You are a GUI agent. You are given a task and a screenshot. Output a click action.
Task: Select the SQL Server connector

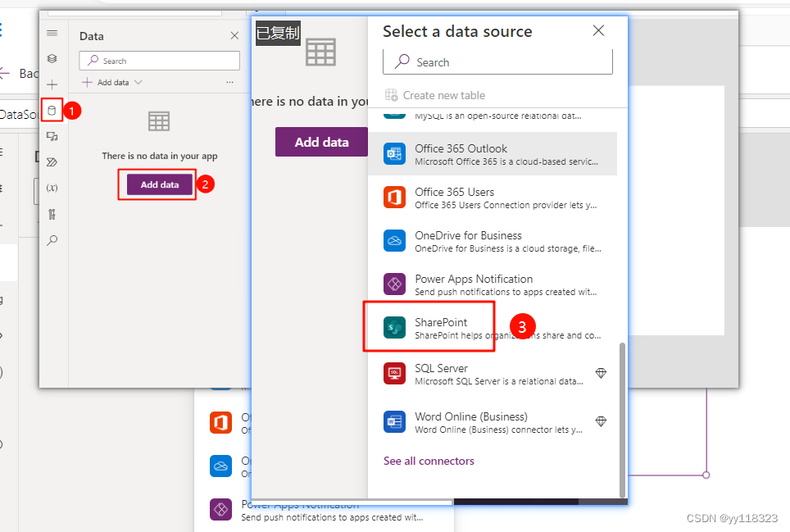tap(493, 374)
